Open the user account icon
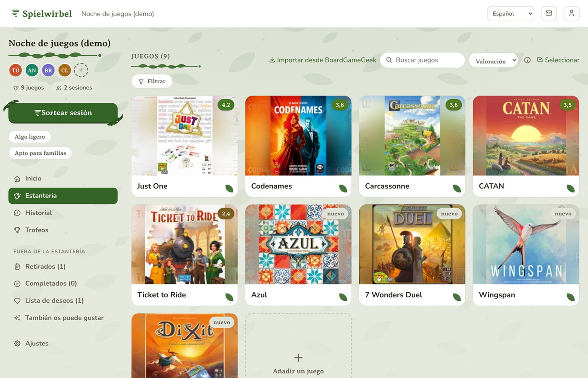This screenshot has width=588, height=378. 571,13
